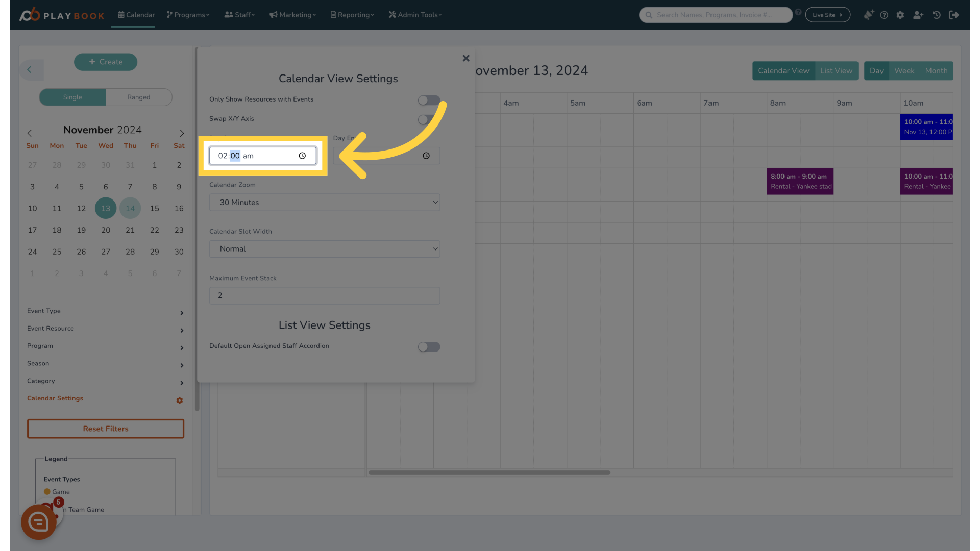Select November 20 in mini calendar
The image size is (980, 551).
point(106,230)
